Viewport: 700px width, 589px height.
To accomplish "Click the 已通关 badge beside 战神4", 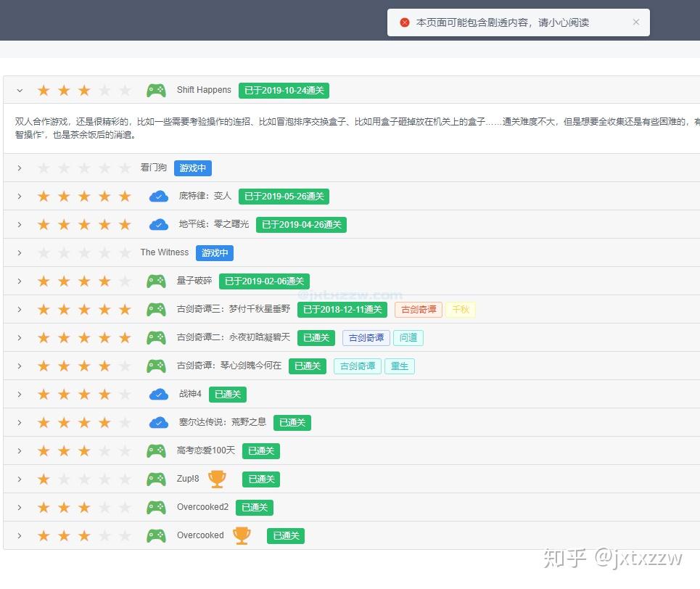I will (x=228, y=395).
